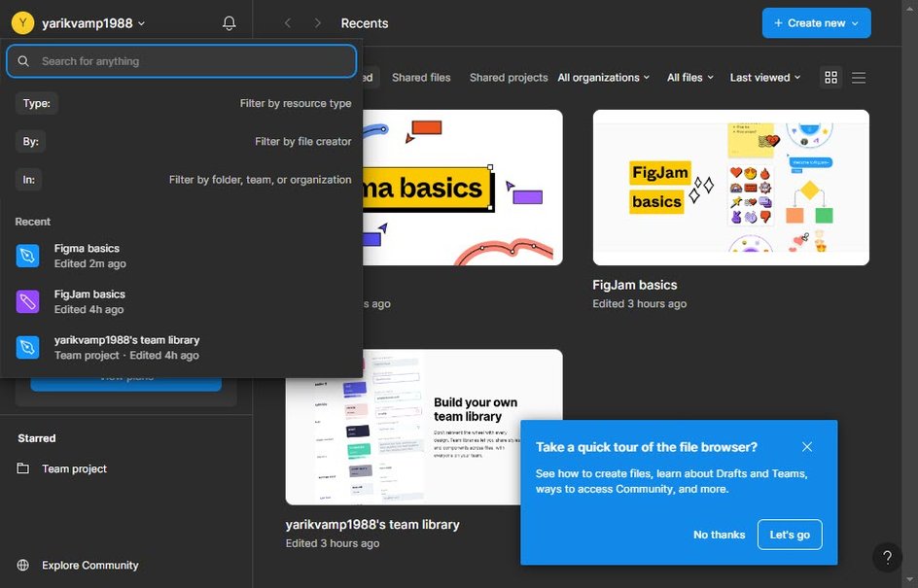Focus the Search for anything field
The image size is (918, 588).
pos(182,61)
